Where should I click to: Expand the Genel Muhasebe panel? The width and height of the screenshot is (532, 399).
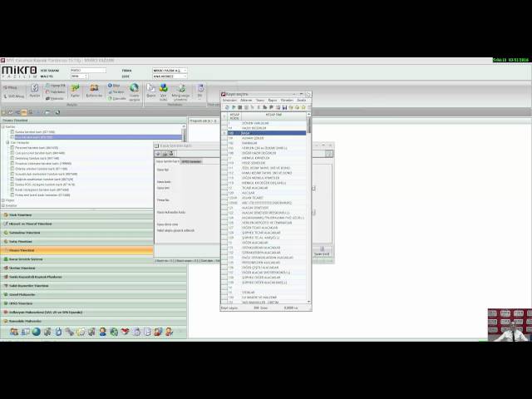click(93, 294)
